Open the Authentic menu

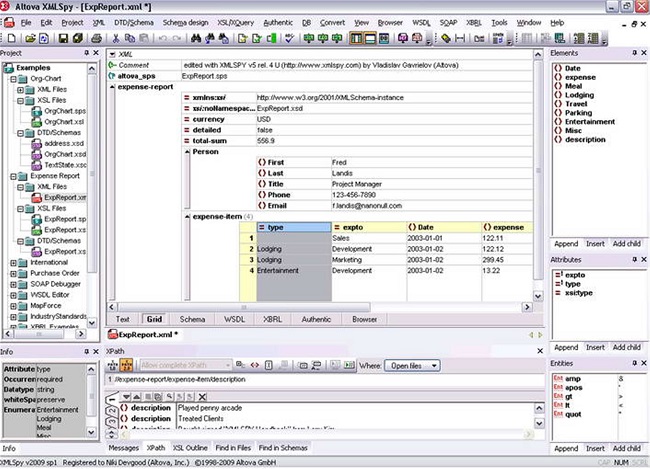click(278, 23)
